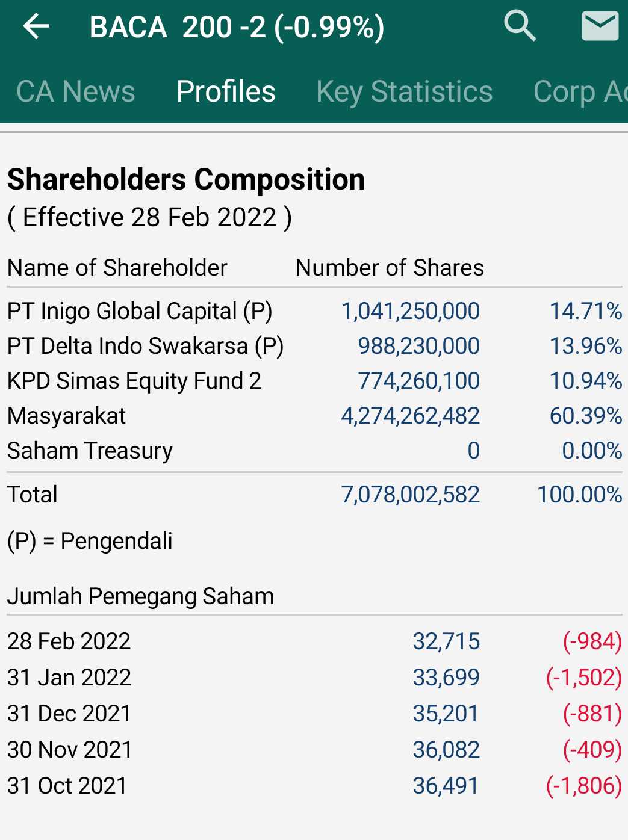
Task: Tap total shares value 7,078,002,582
Action: [x=410, y=495]
